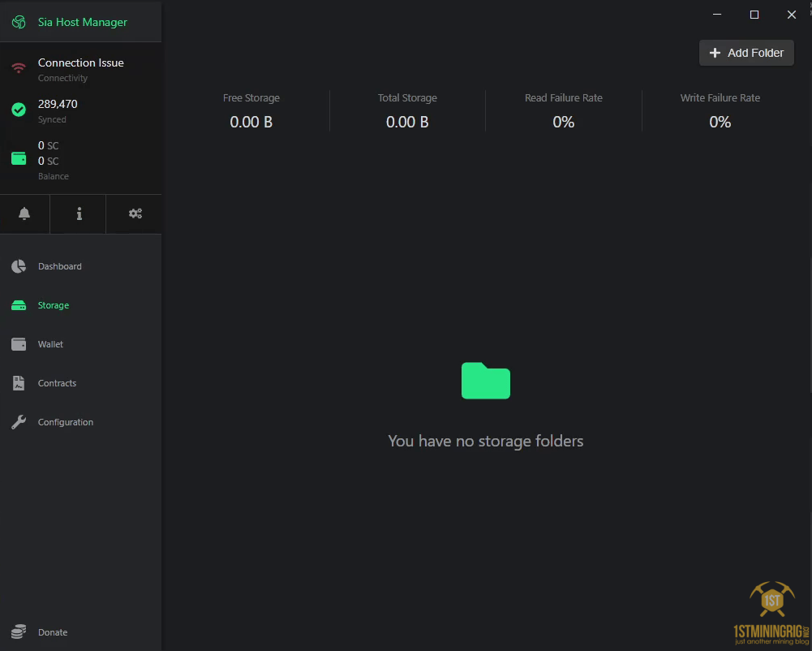Click the green folder icon
Image resolution: width=812 pixels, height=651 pixels.
[486, 381]
